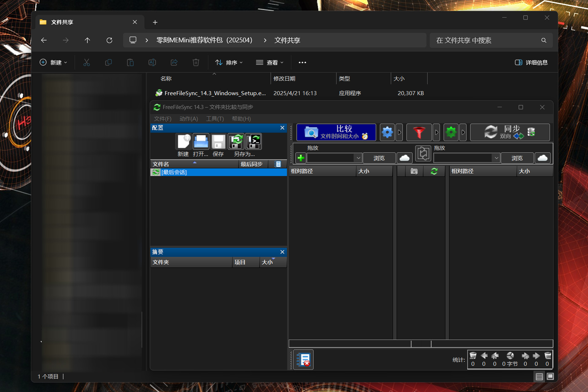Switch Explorer to large thumbnails view icon
588x392 pixels.
click(550, 376)
